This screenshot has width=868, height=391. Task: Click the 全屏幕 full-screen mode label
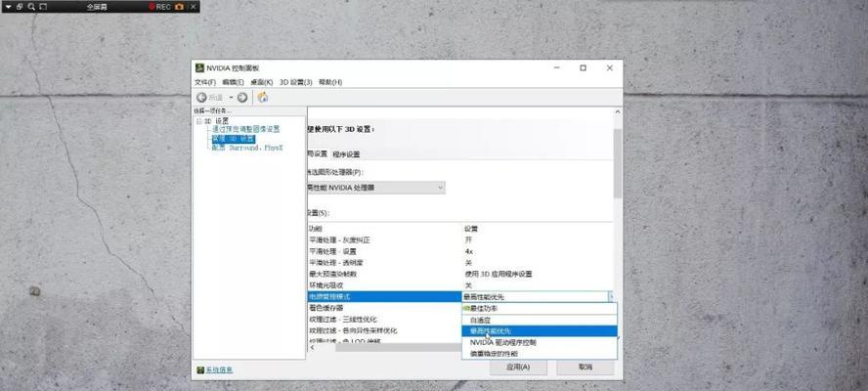pyautogui.click(x=96, y=7)
